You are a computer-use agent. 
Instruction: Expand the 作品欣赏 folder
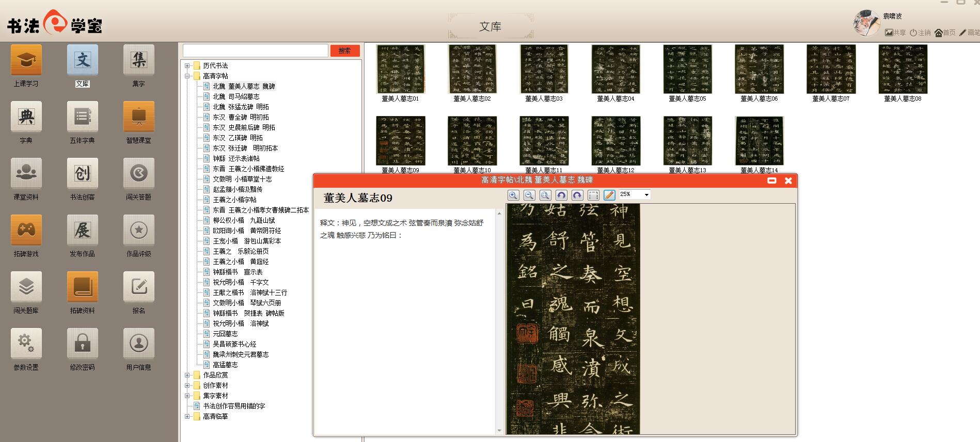[187, 375]
